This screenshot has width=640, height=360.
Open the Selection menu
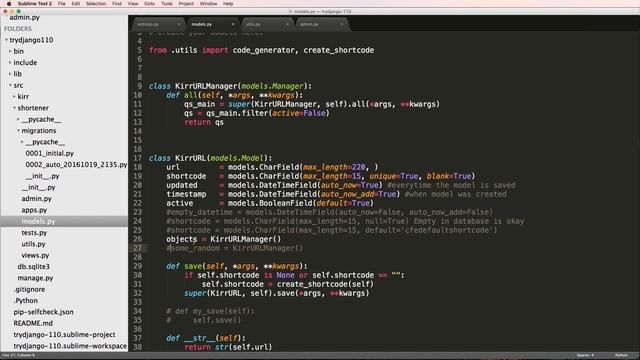coord(96,4)
